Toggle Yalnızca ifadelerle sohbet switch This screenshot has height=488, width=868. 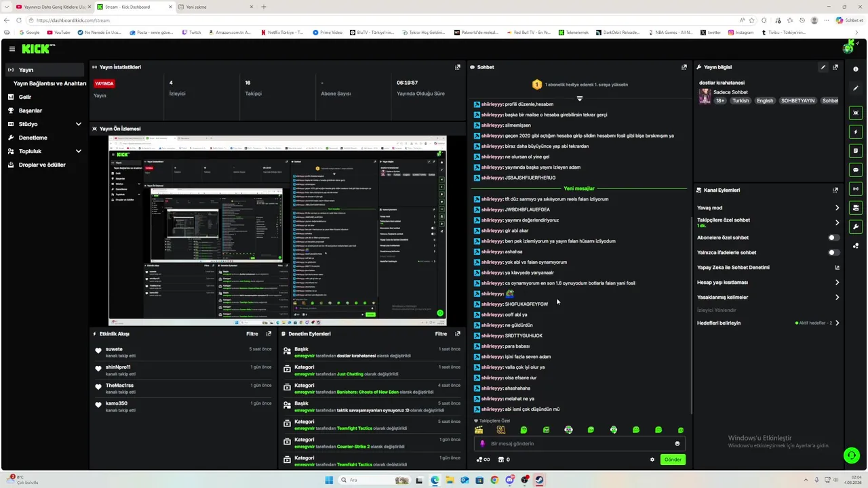click(x=833, y=252)
